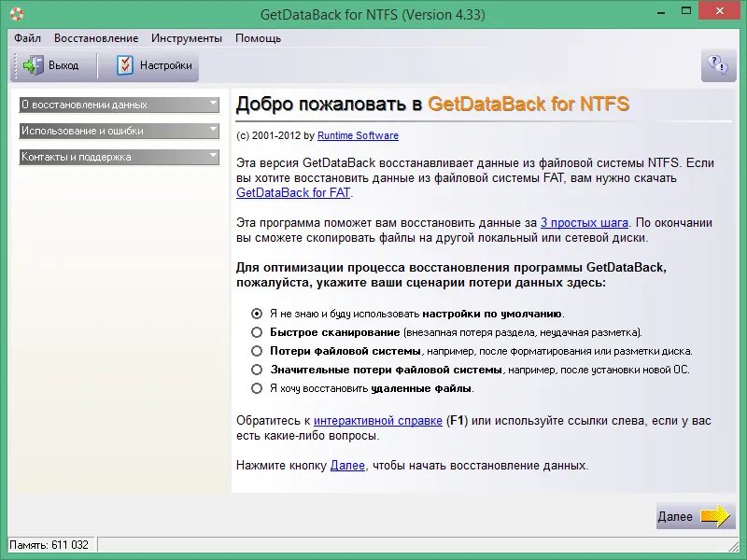The height and width of the screenshot is (560, 747).
Task: Minimize the GetDataBack window
Action: [x=661, y=12]
